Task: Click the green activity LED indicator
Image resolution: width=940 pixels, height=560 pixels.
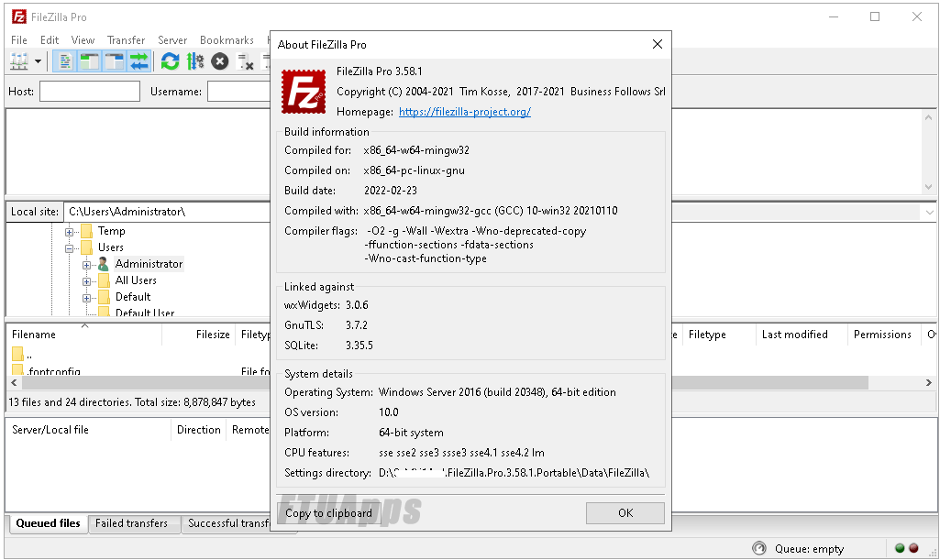Action: pos(900,548)
